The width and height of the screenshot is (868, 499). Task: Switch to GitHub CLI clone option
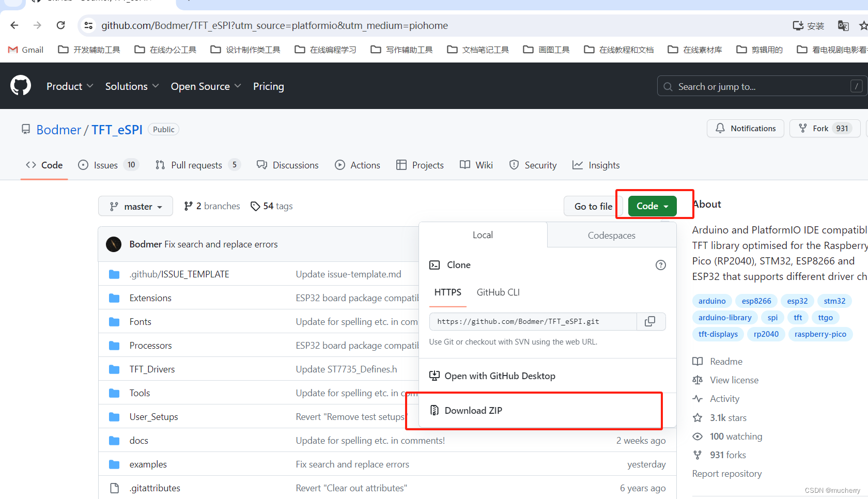click(498, 292)
